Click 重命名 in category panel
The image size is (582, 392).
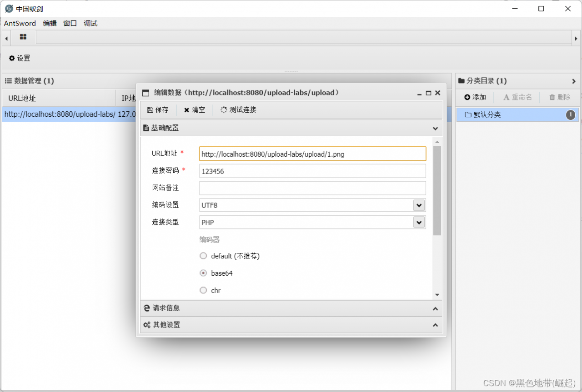(517, 97)
